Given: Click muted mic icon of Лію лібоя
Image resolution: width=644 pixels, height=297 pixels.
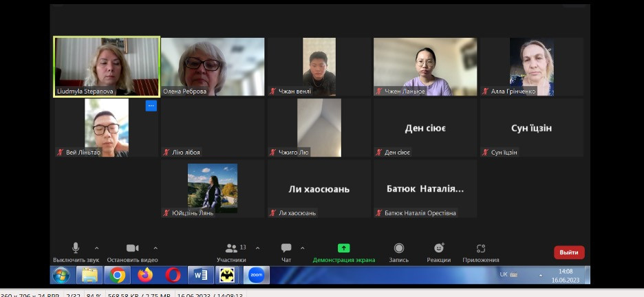Looking at the screenshot, I should coord(166,152).
